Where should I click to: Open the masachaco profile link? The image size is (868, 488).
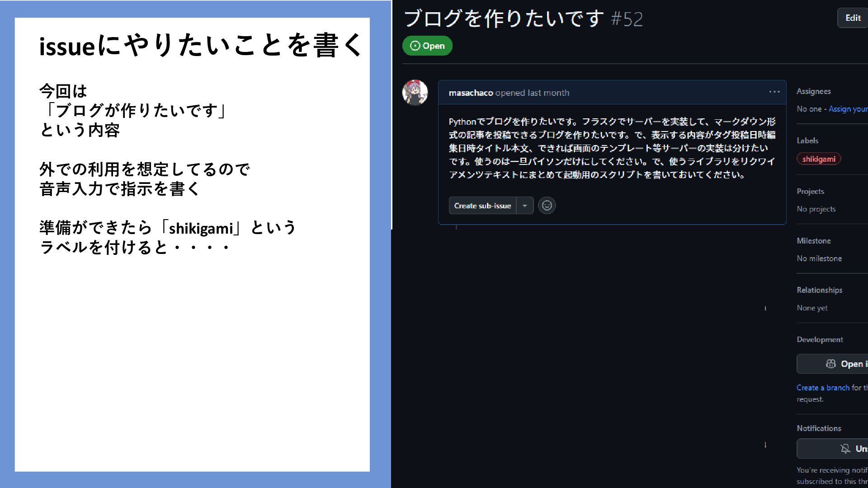[x=471, y=93]
